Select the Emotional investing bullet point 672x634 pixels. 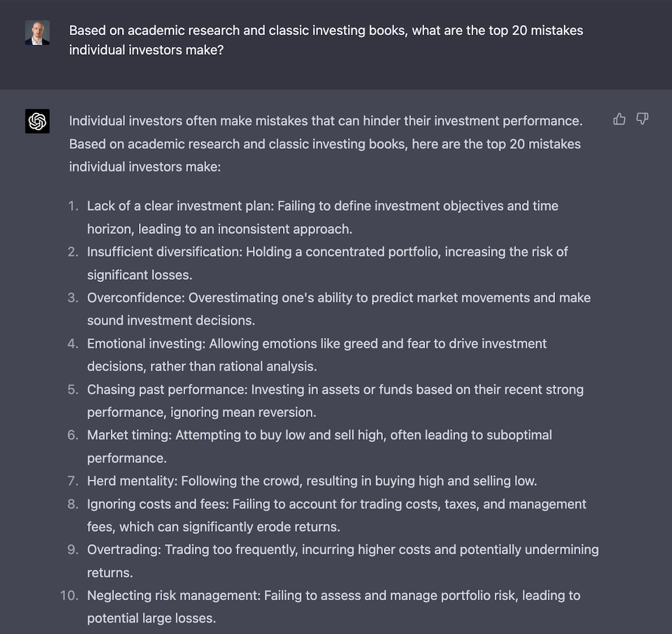pyautogui.click(x=316, y=354)
